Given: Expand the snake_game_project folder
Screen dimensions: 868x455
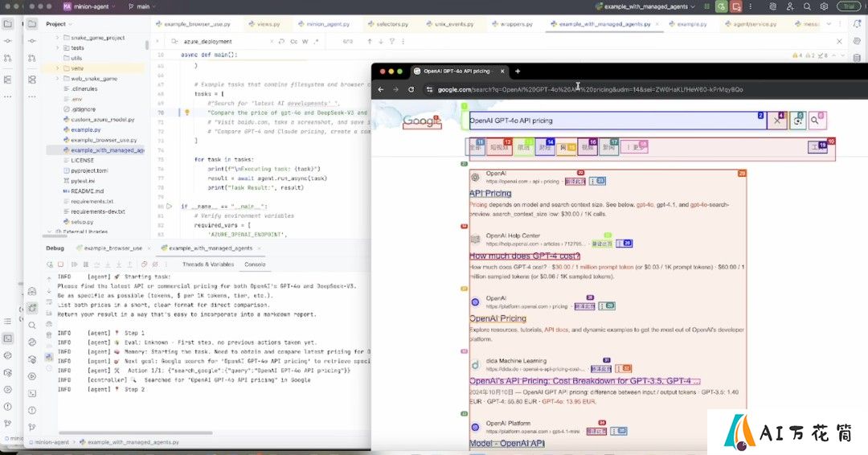Looking at the screenshot, I should (58, 38).
